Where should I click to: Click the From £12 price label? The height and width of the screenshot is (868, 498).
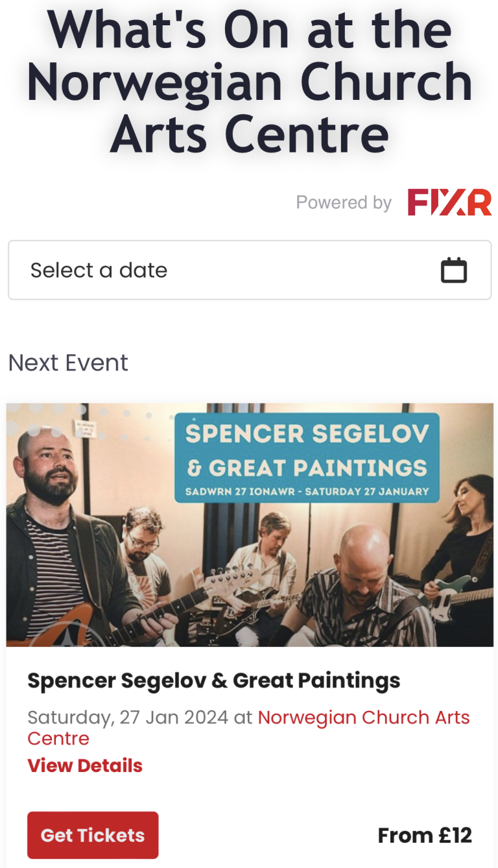pos(425,835)
